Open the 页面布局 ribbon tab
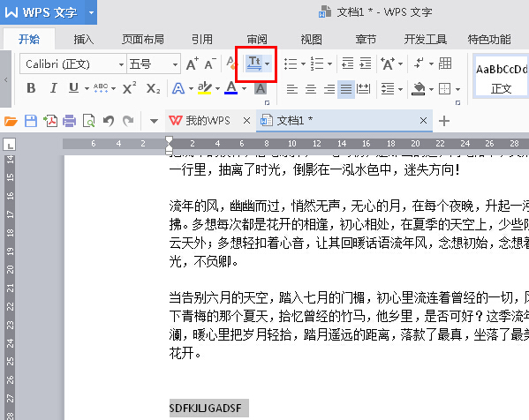 143,40
